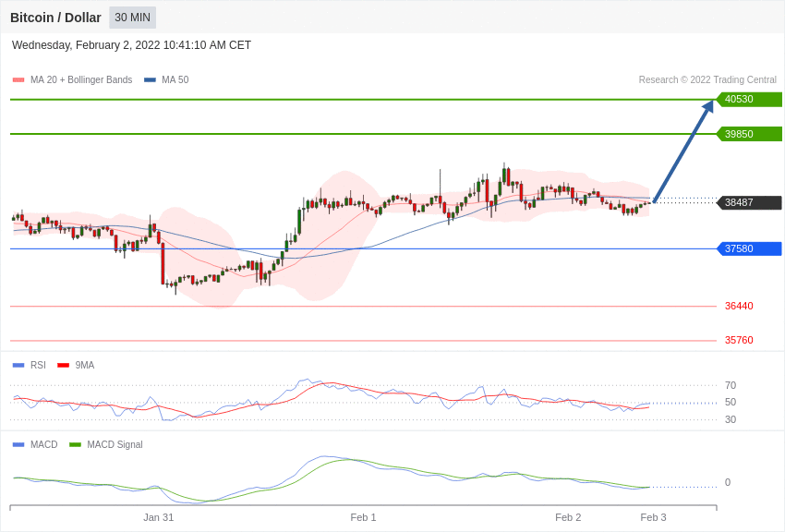The width and height of the screenshot is (785, 532).
Task: Toggle the 9MA legend entry
Action: pos(76,366)
